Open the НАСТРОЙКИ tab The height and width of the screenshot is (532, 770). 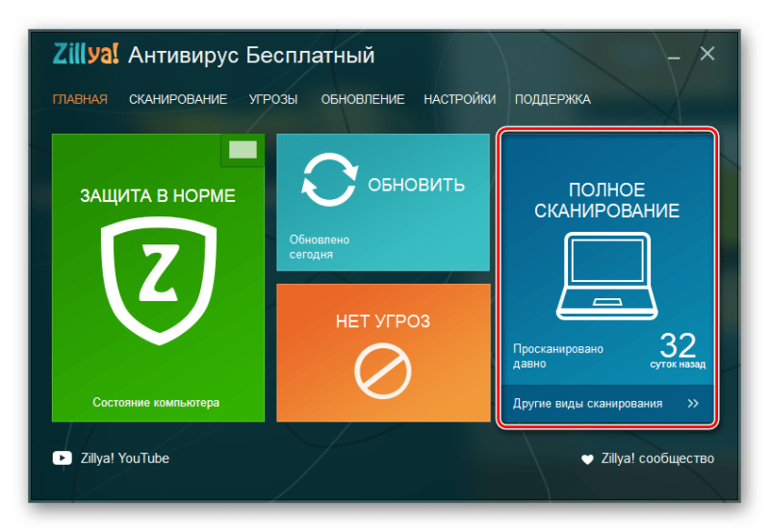click(x=460, y=99)
